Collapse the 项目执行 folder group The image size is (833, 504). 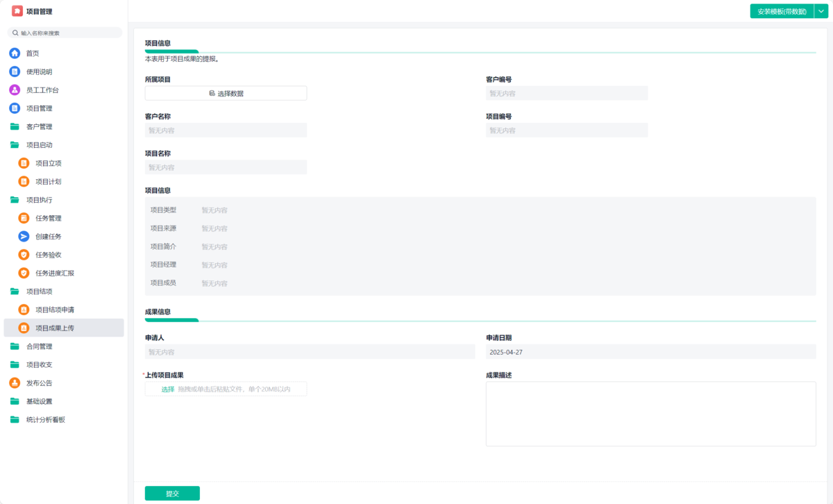64,200
